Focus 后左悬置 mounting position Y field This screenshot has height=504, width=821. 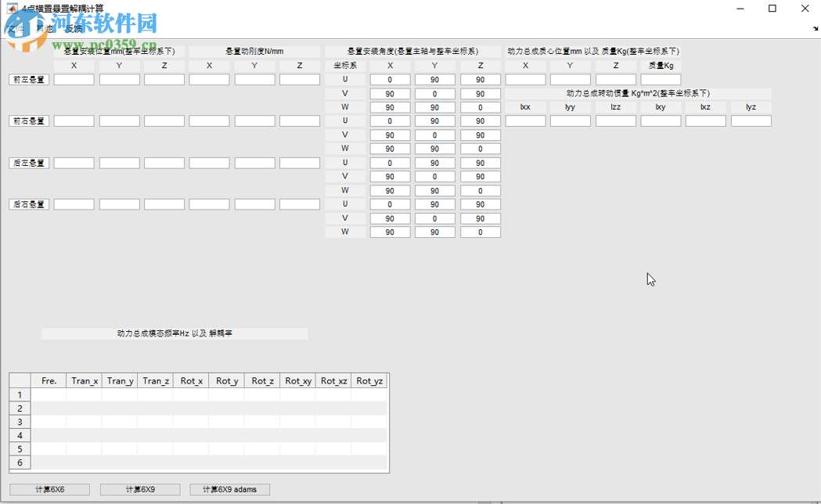[x=120, y=163]
